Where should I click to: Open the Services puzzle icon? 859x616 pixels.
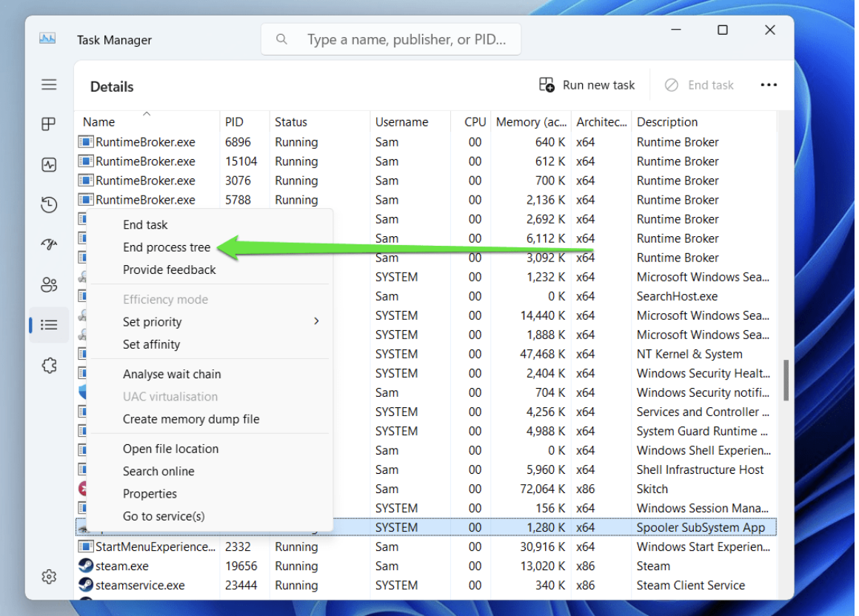point(49,365)
